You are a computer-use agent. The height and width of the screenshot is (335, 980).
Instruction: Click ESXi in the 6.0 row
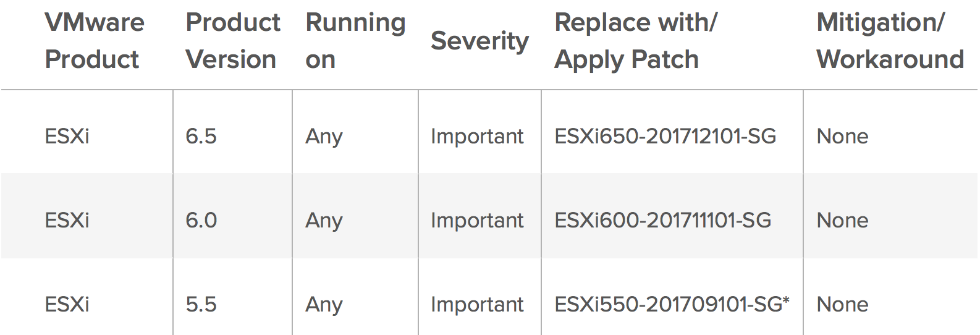[x=67, y=220]
